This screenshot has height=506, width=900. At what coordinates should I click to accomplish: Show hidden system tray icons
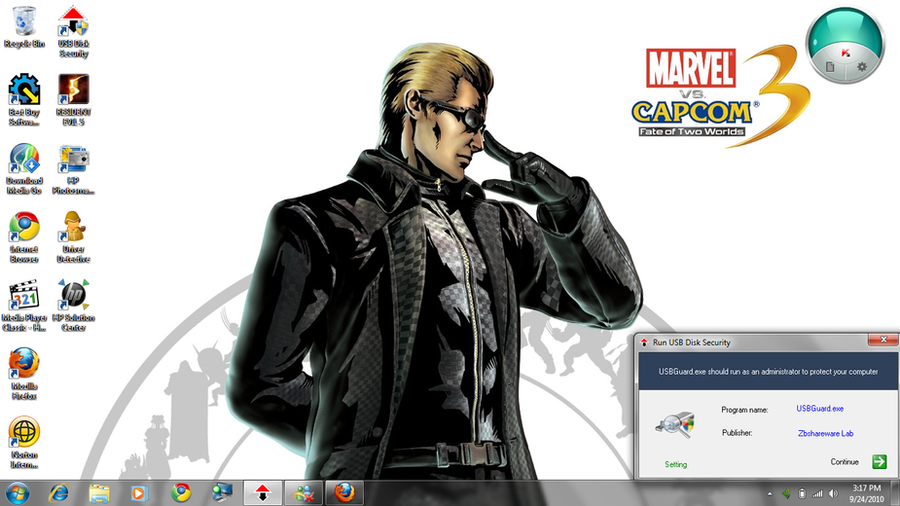[x=770, y=493]
